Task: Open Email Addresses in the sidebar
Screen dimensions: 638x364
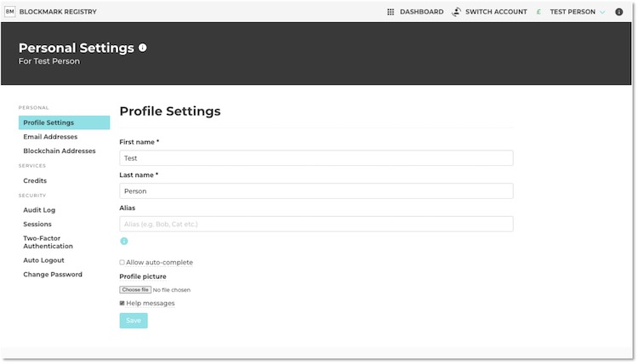Action: coord(50,137)
